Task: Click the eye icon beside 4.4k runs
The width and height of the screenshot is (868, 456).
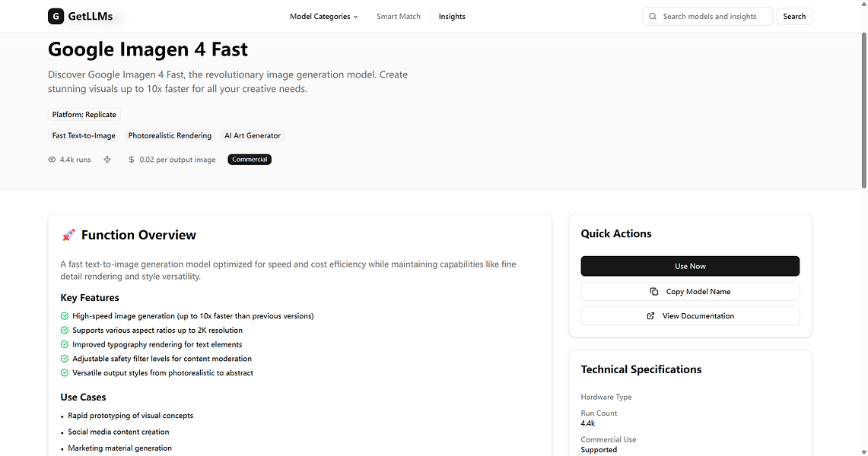Action: pos(52,160)
